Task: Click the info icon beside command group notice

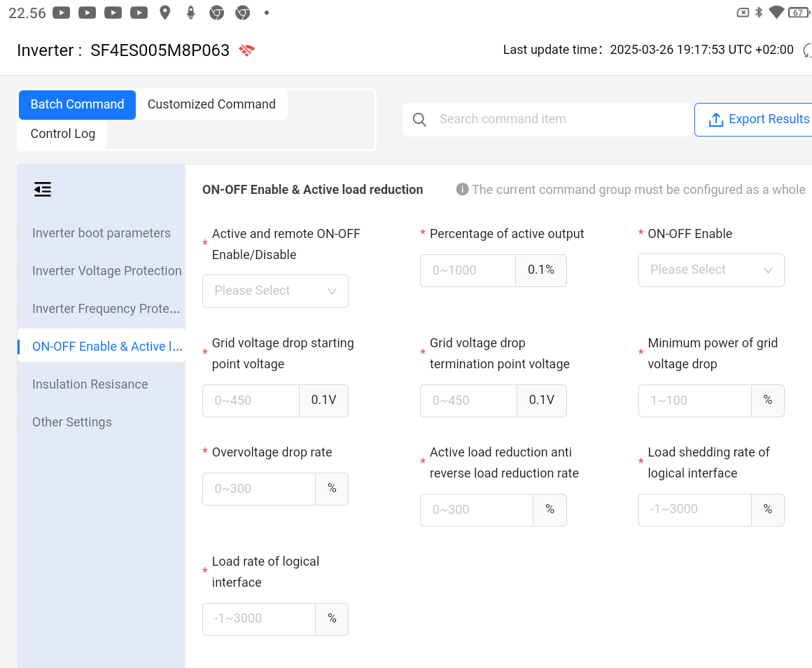Action: (x=462, y=190)
